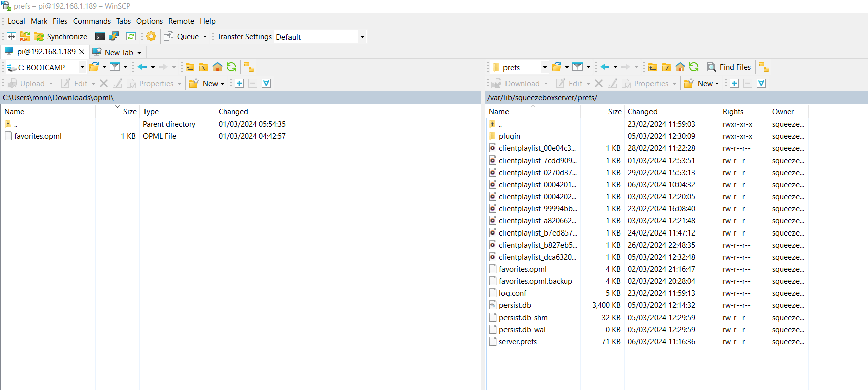Open terminal console from the toolbar
This screenshot has height=390, width=868.
pyautogui.click(x=100, y=36)
